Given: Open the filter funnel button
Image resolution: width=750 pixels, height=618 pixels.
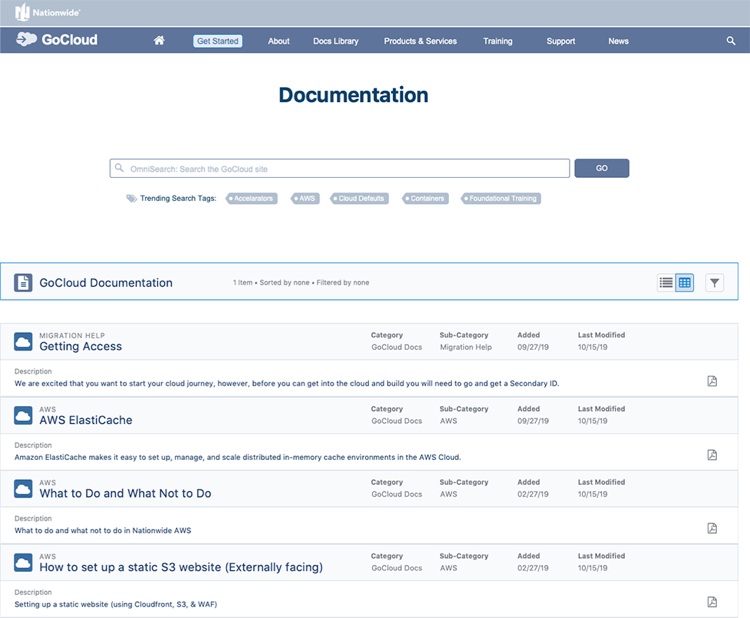Looking at the screenshot, I should (x=714, y=282).
